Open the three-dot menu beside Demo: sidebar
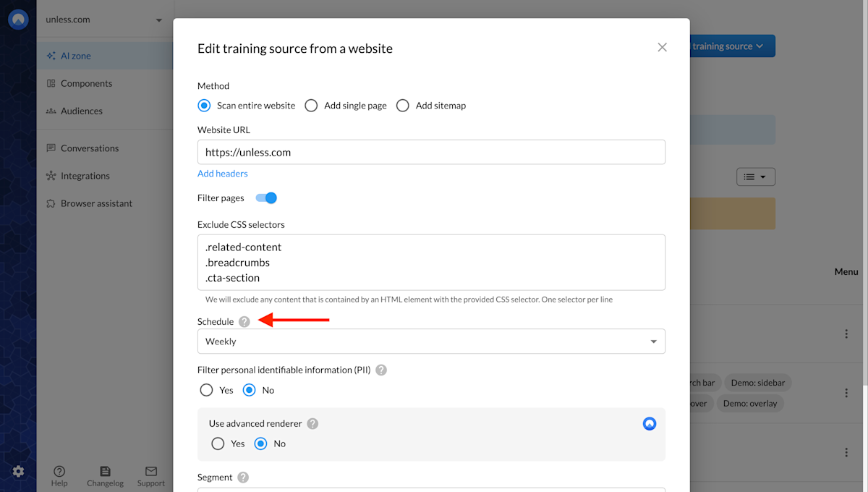Image resolution: width=868 pixels, height=492 pixels. (x=846, y=393)
